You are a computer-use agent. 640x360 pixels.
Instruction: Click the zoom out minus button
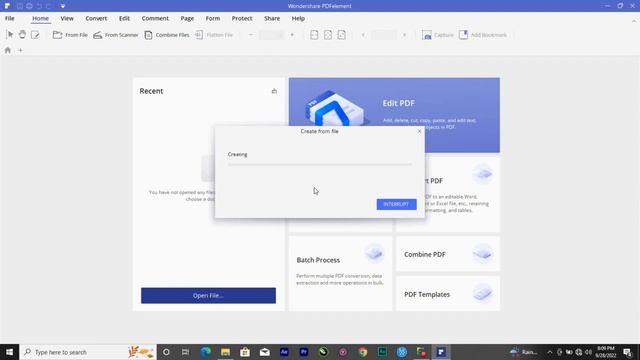tap(251, 35)
